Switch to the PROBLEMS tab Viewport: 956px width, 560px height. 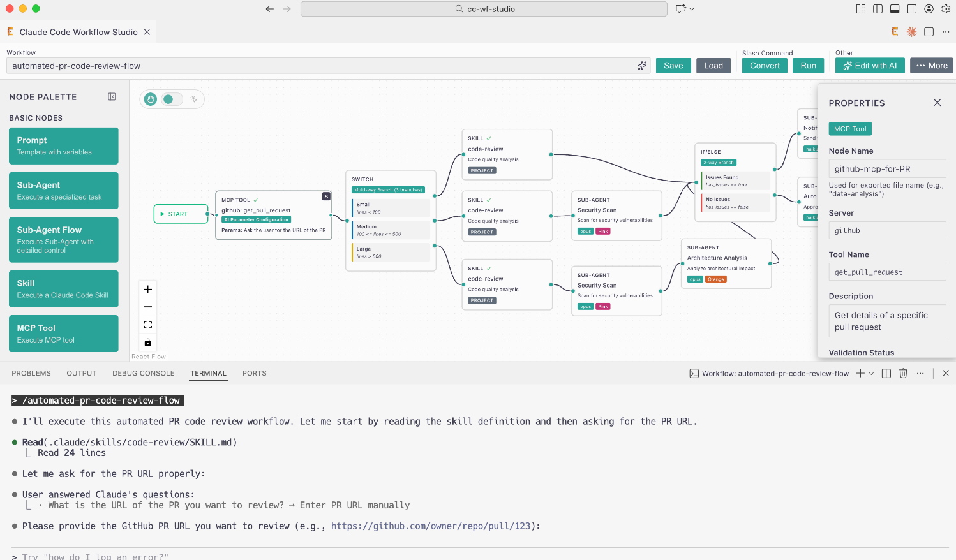pyautogui.click(x=31, y=373)
